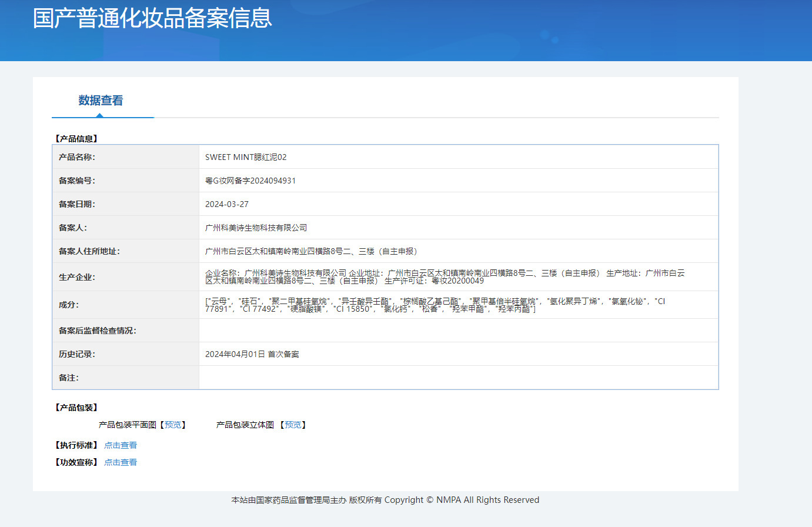The width and height of the screenshot is (812, 527).
Task: Click the 历史记录 row label
Action: [77, 354]
